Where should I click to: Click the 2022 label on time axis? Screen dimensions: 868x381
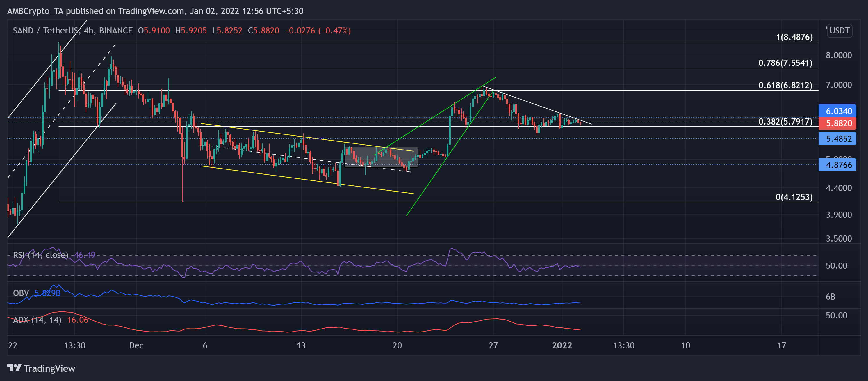[x=562, y=345]
